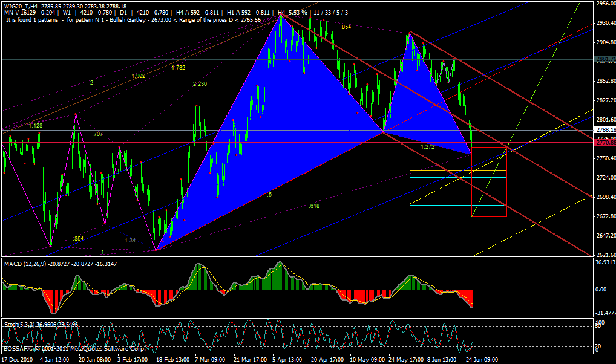Select the 1.732 ratio label

178,68
